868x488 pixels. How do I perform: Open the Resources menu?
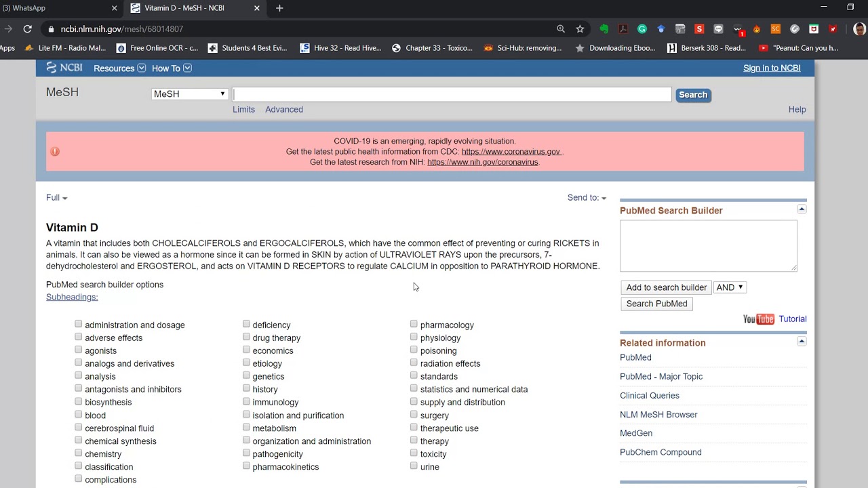pyautogui.click(x=119, y=68)
